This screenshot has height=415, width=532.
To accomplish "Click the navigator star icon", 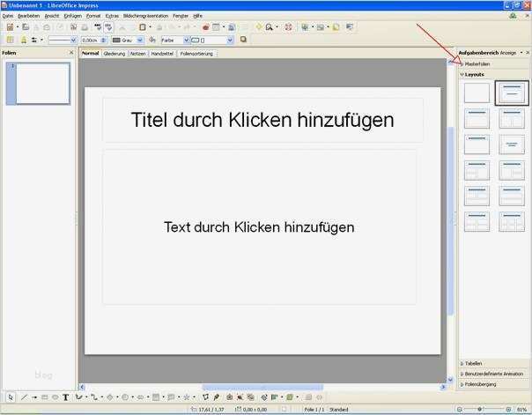I will (259, 26).
